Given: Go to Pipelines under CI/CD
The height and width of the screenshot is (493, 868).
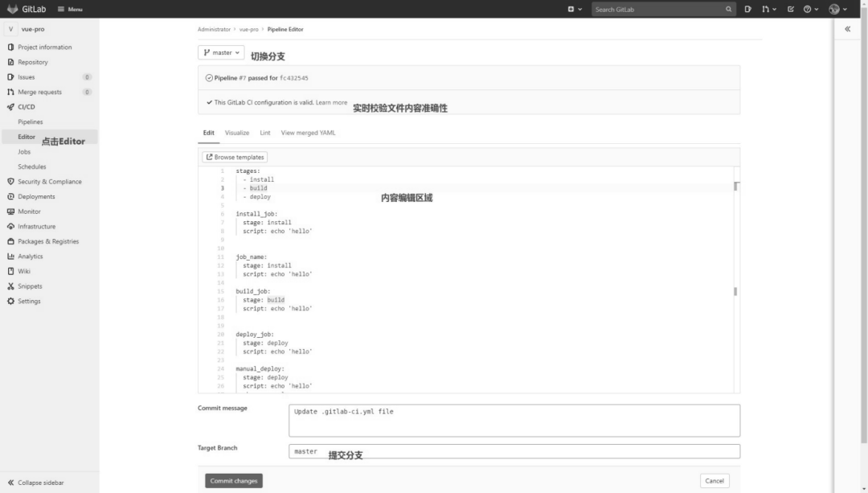Looking at the screenshot, I should tap(31, 122).
